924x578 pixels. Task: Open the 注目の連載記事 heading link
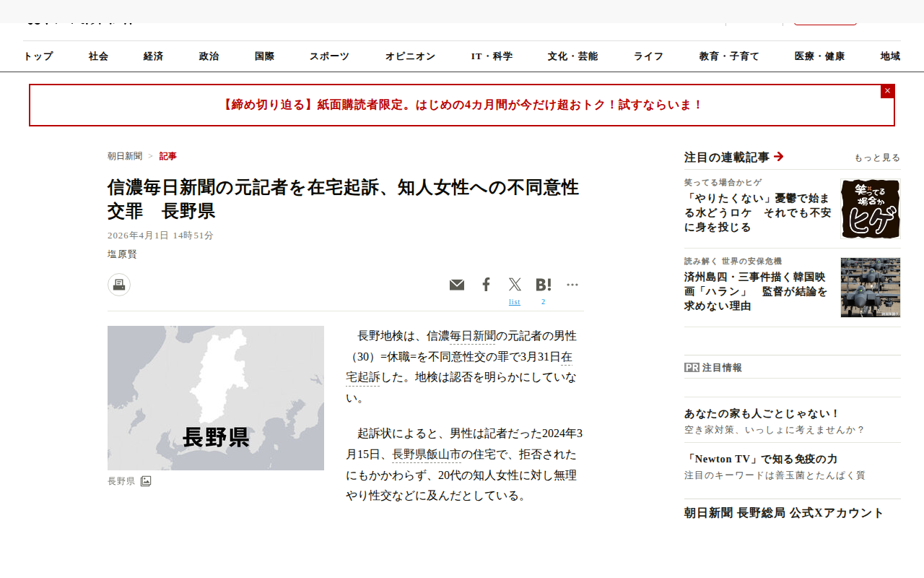(x=727, y=157)
